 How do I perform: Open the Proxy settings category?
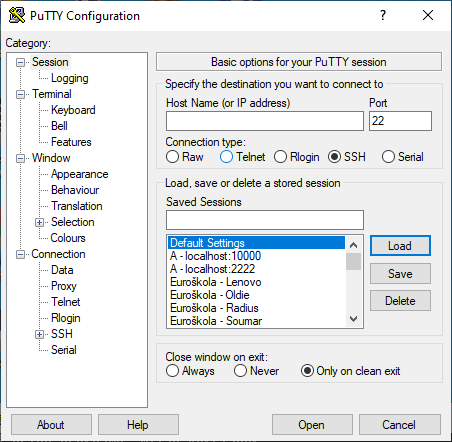click(64, 286)
